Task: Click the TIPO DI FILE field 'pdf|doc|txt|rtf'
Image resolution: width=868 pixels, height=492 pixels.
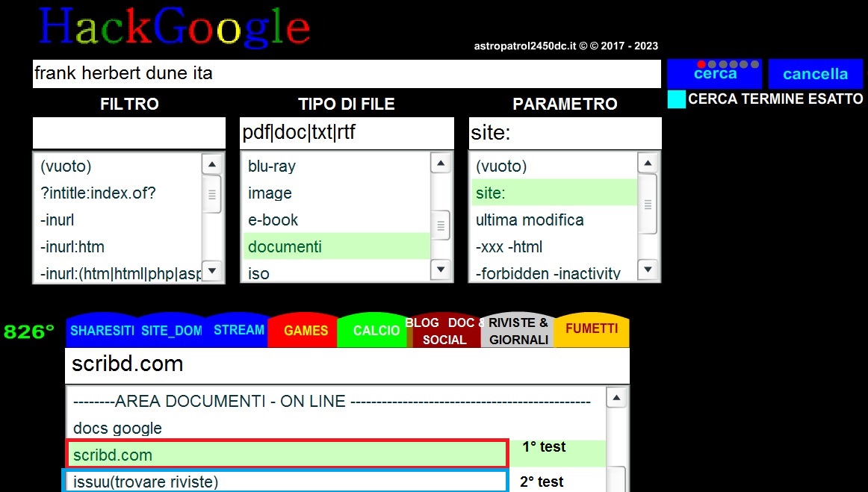Action: pyautogui.click(x=347, y=133)
